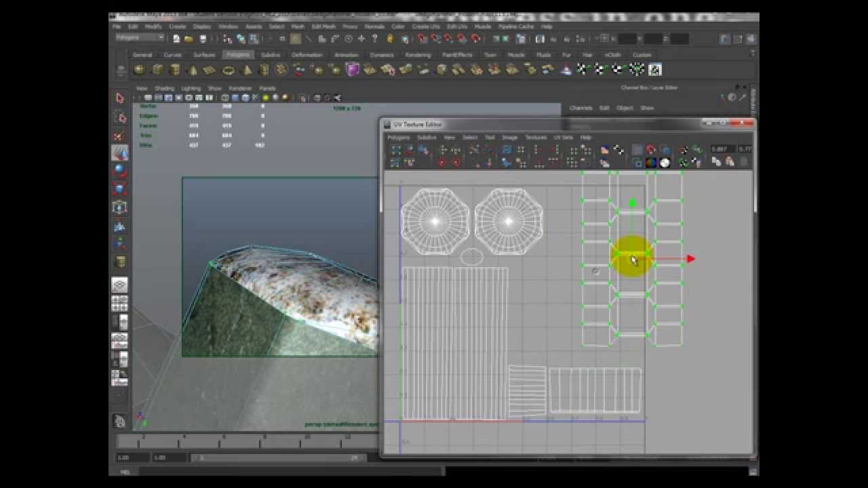Click the red X-axis manipulator arrow
Viewport: 868px width, 488px height.
tap(690, 259)
